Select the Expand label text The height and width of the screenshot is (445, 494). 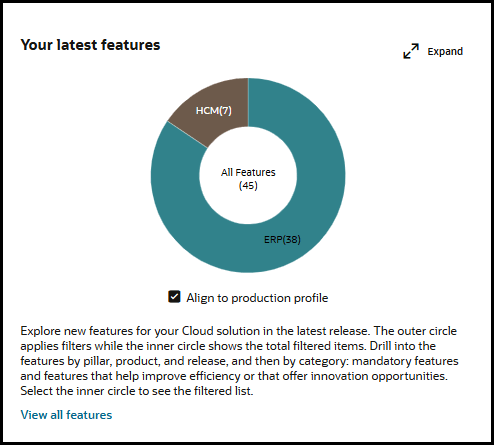pos(445,51)
